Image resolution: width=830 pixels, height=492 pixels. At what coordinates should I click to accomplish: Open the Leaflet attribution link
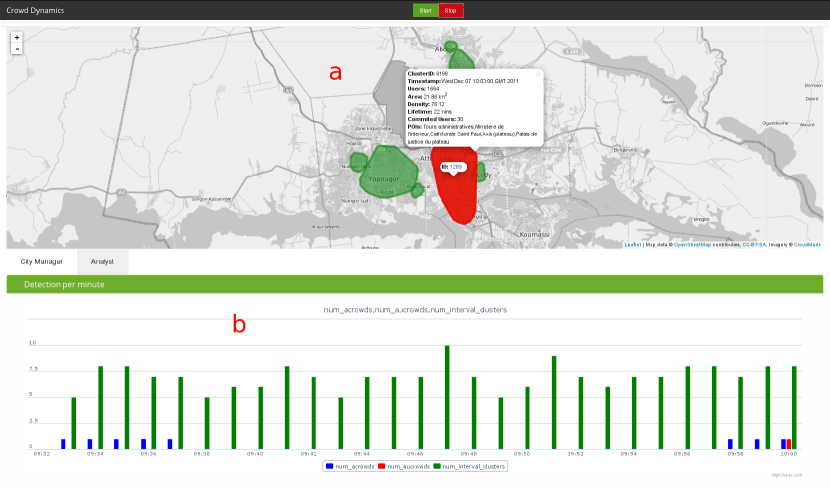pos(633,244)
